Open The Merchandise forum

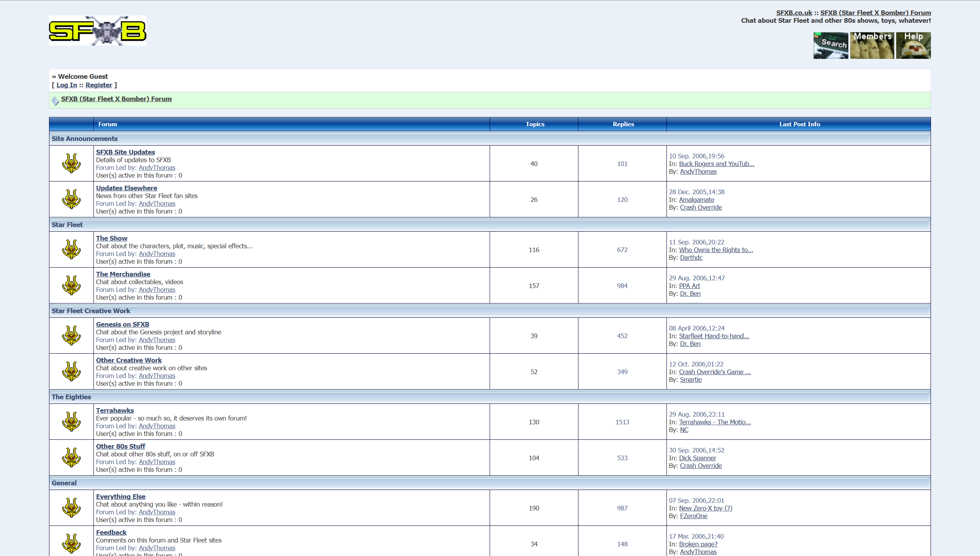point(123,274)
